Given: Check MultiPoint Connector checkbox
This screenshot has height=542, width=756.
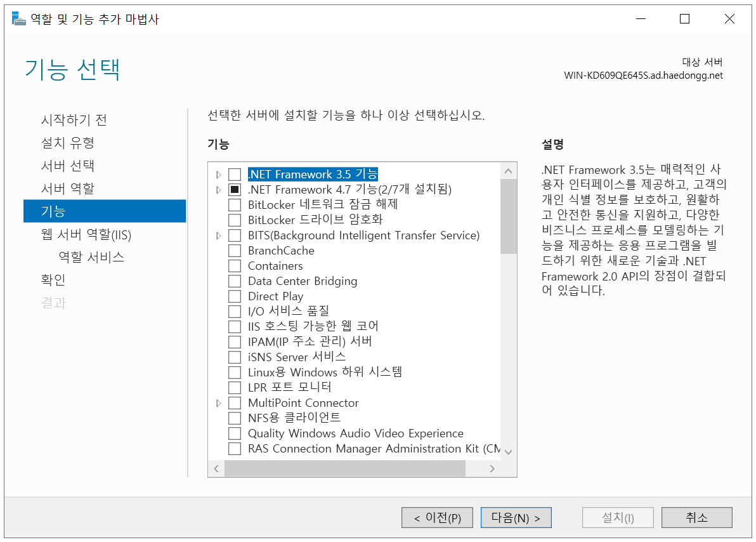Looking at the screenshot, I should pyautogui.click(x=234, y=403).
